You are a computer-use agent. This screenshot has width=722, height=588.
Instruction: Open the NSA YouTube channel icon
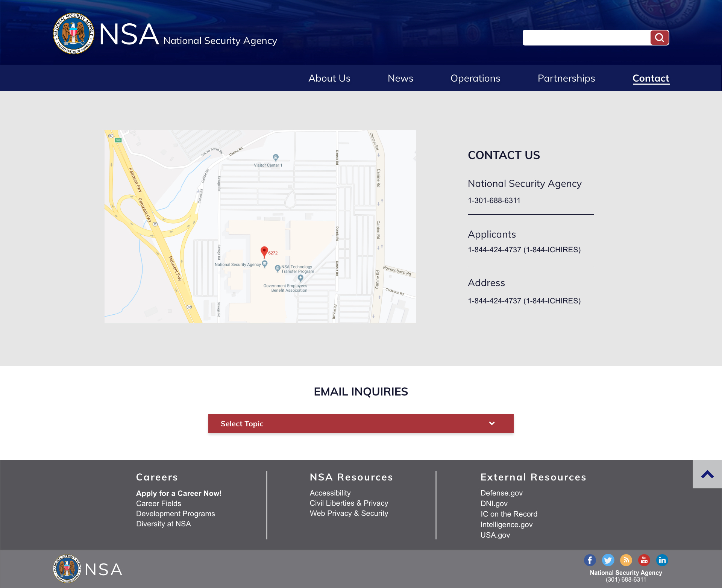644,560
